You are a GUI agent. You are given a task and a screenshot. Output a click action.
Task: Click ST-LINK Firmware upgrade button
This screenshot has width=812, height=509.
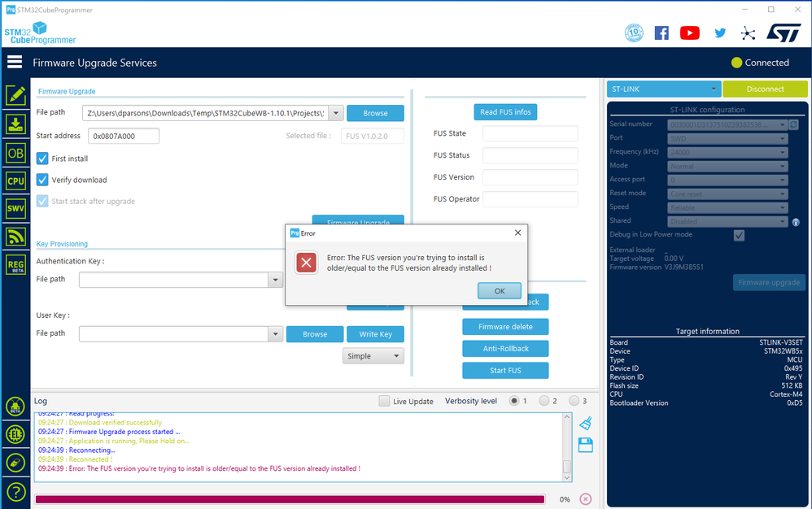click(769, 282)
